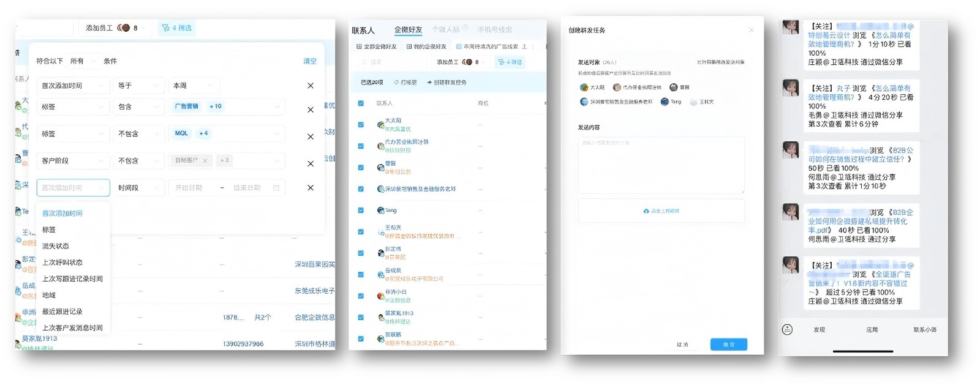980x388 pixels.
Task: Click the avatar icon of 非洲小白
Action: [x=380, y=296]
